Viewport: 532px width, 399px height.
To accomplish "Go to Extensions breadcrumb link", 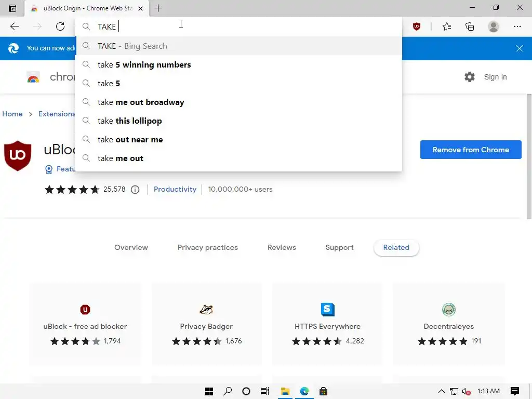I will pos(57,114).
